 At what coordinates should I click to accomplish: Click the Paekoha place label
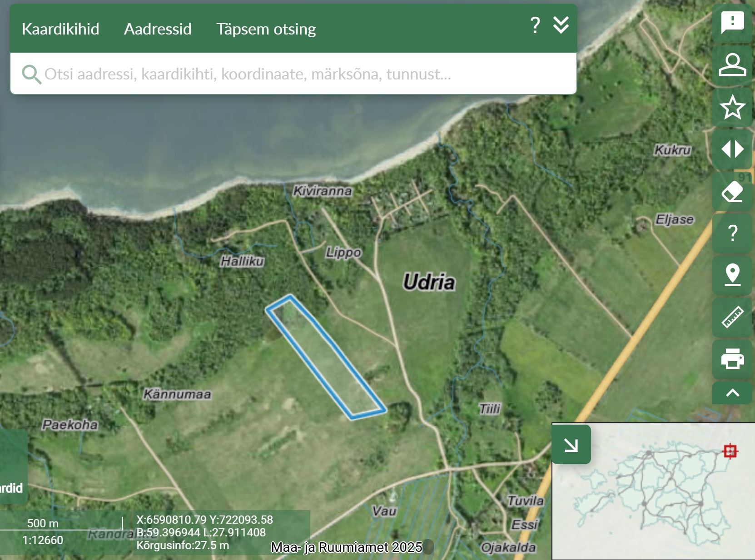point(70,425)
